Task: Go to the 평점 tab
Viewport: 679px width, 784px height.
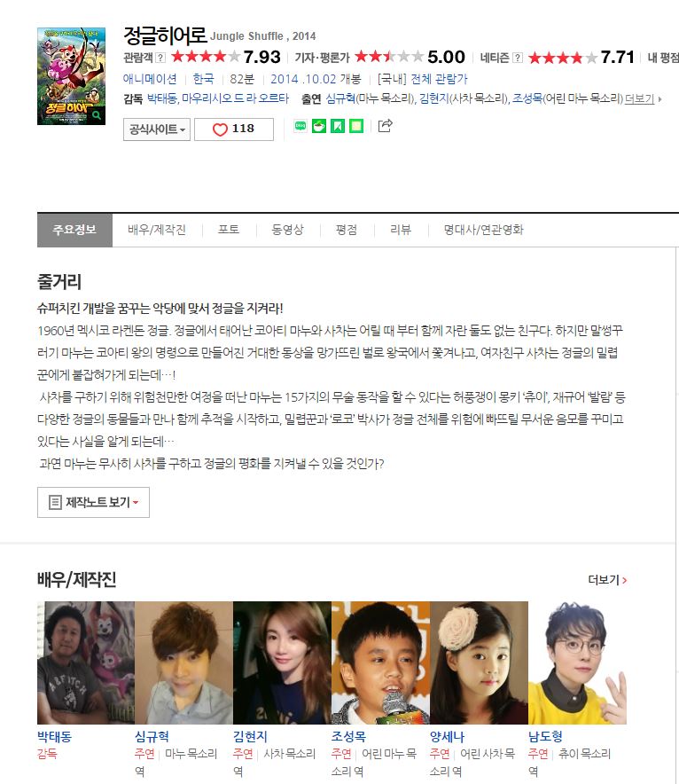Action: pyautogui.click(x=347, y=230)
